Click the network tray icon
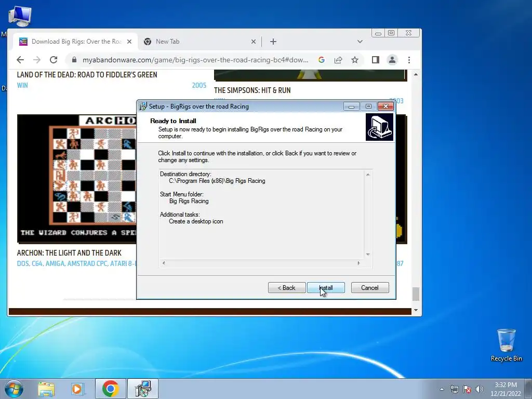Image resolution: width=532 pixels, height=399 pixels. pos(454,389)
